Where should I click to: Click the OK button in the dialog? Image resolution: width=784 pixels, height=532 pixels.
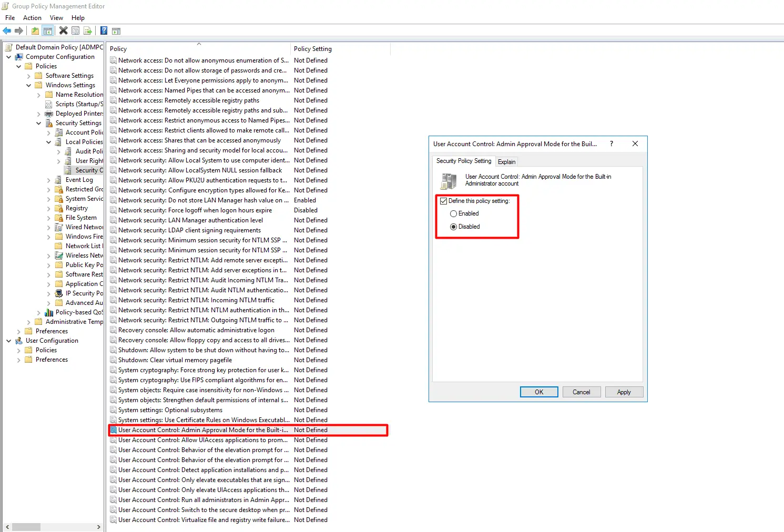coord(538,392)
